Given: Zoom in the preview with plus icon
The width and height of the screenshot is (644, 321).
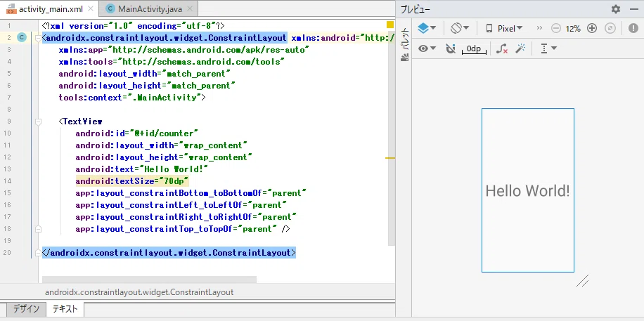Looking at the screenshot, I should [592, 28].
